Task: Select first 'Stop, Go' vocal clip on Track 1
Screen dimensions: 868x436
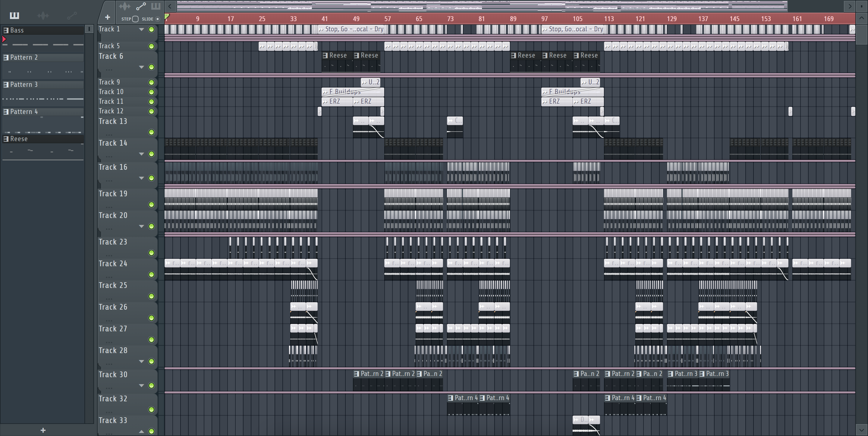Action: click(x=351, y=29)
